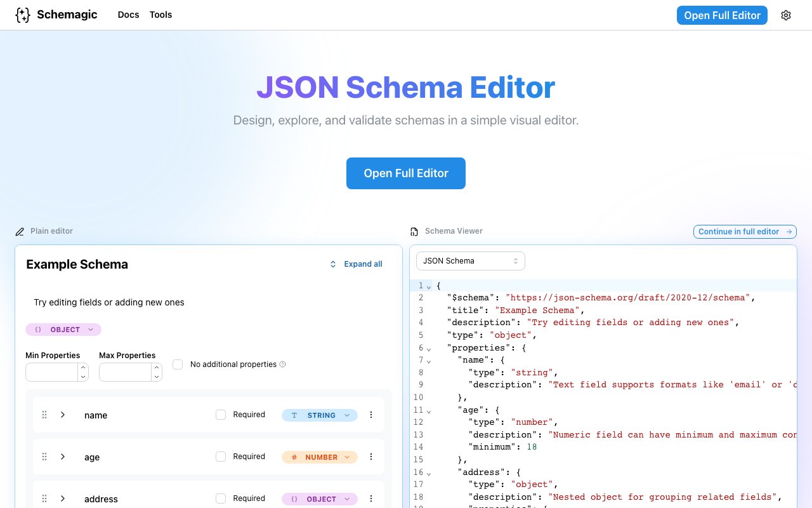Viewport: 812px width, 508px height.
Task: Click Continue in full editor button
Action: pyautogui.click(x=745, y=232)
